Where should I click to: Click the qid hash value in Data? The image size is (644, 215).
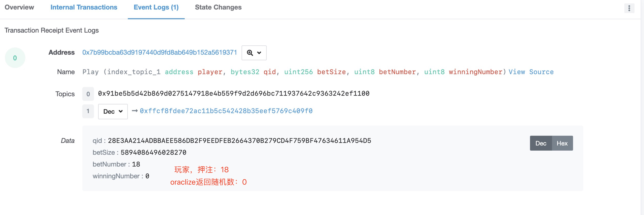point(240,141)
